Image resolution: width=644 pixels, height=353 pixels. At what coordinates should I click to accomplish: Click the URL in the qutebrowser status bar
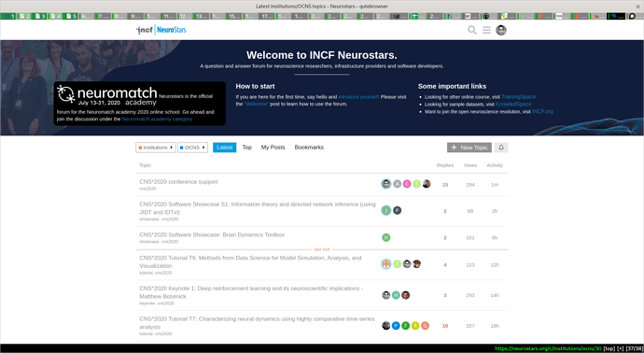coord(548,348)
